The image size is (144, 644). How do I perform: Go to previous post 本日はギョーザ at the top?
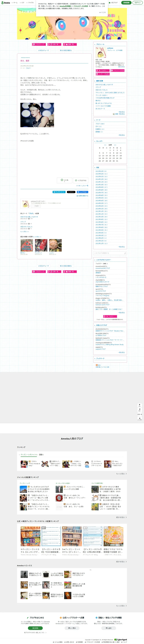tap(44, 51)
